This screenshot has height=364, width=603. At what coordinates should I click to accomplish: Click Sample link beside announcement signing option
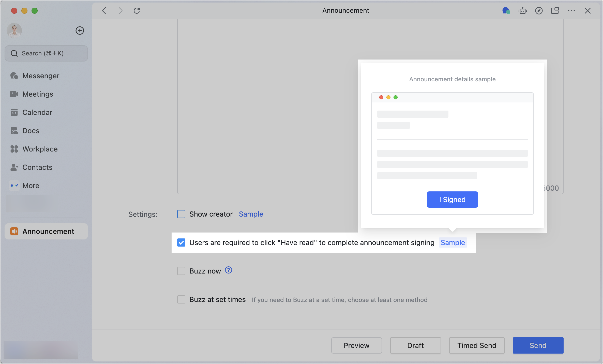(x=453, y=242)
